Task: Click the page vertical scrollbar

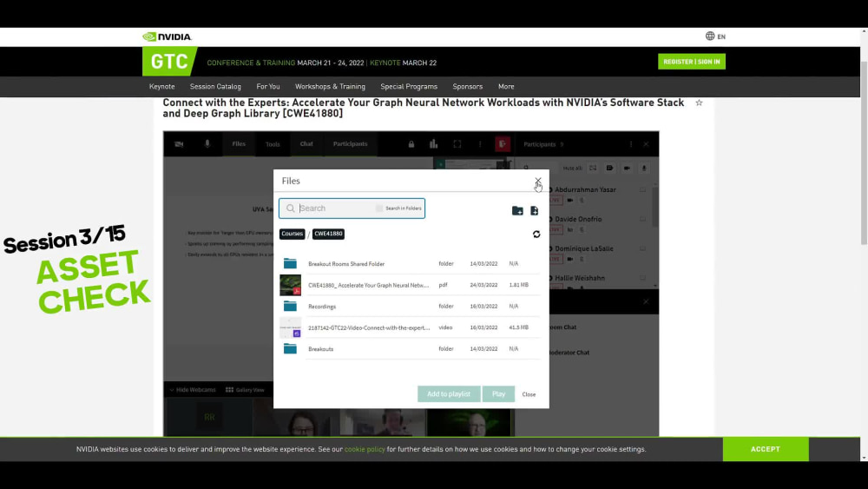Action: (865, 152)
